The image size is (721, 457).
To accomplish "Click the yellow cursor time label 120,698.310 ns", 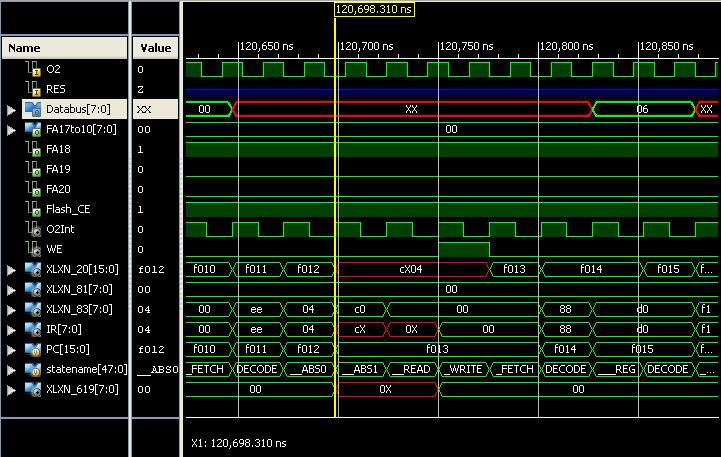I will 373,9.
